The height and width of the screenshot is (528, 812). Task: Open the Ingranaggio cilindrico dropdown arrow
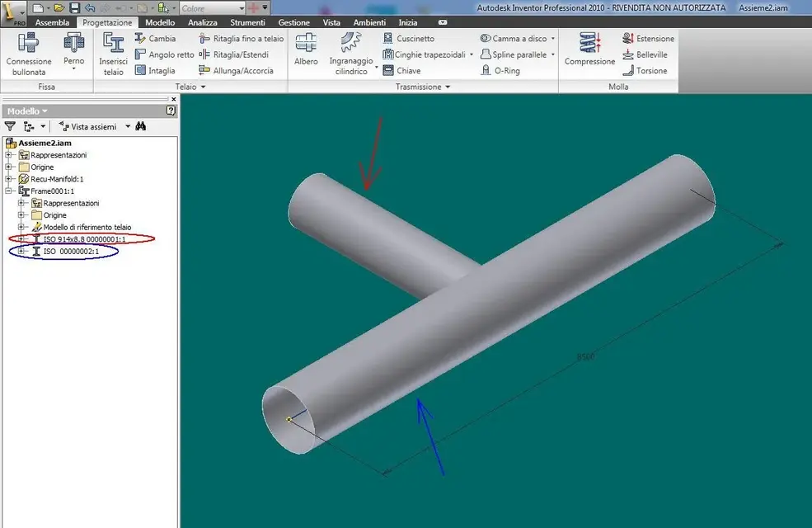376,67
